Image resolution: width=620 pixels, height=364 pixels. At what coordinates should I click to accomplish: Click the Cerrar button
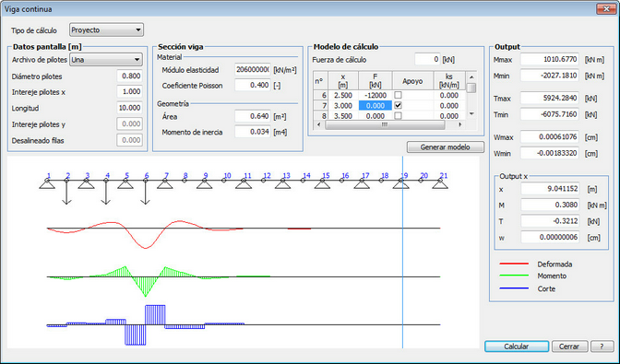tap(569, 346)
